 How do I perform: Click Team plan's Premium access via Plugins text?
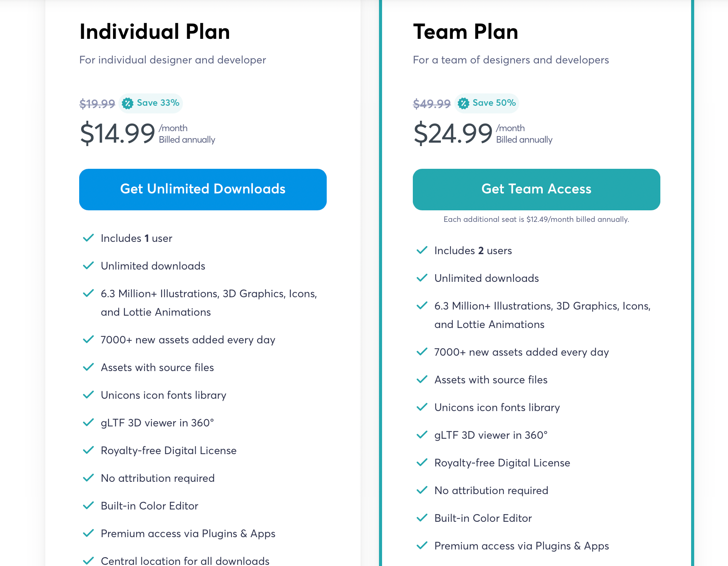[522, 546]
